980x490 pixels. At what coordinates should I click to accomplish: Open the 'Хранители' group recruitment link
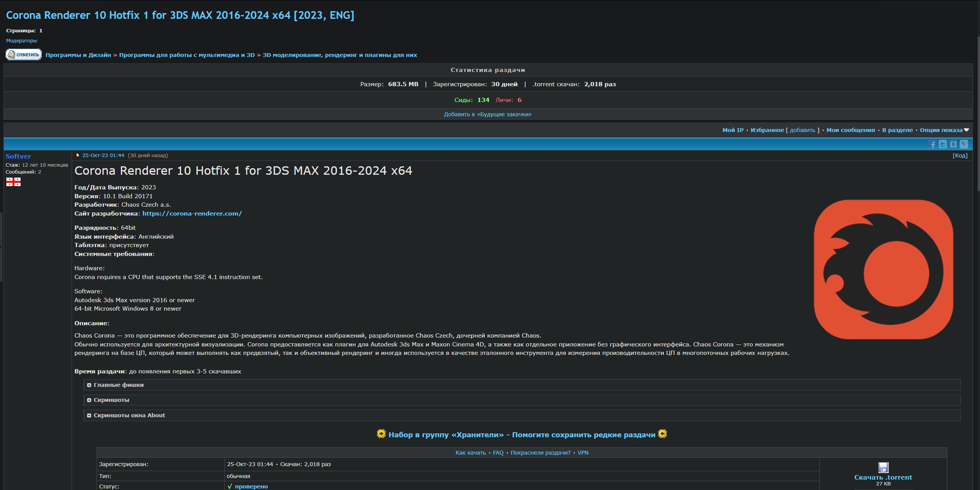pos(522,435)
